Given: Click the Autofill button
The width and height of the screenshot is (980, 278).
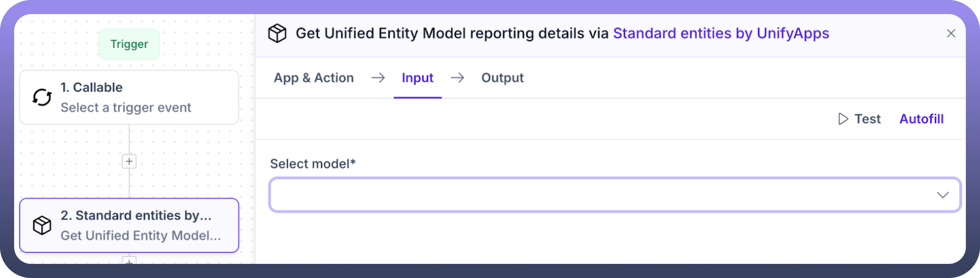Looking at the screenshot, I should [921, 119].
